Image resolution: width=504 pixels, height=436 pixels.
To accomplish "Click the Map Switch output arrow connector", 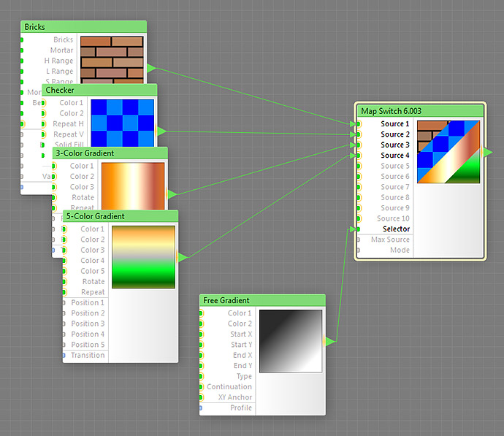I will pyautogui.click(x=489, y=151).
